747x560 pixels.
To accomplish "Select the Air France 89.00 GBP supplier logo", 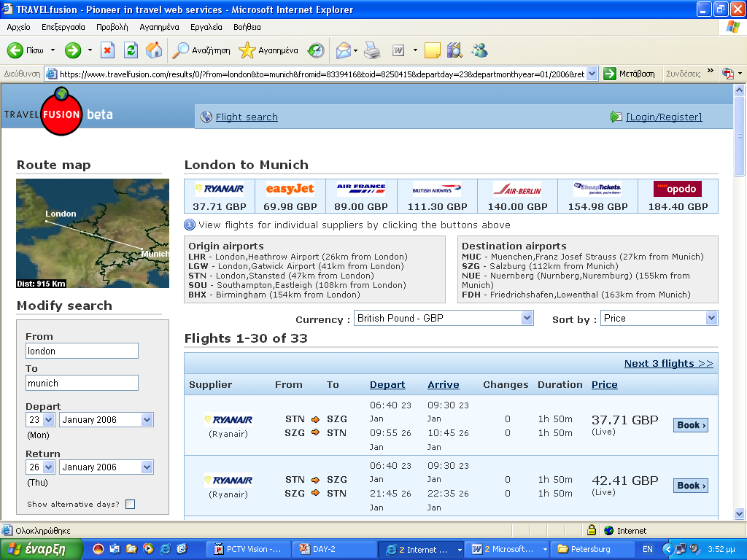I will tap(361, 189).
